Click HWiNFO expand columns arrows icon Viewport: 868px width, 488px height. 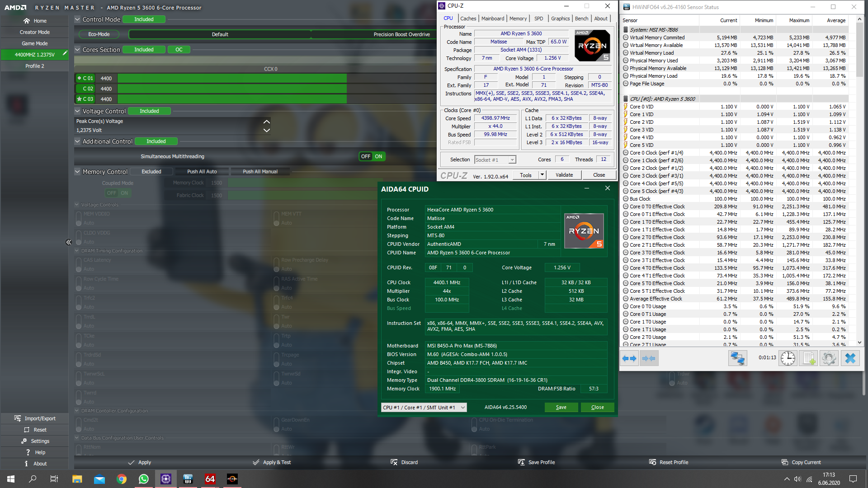(629, 358)
